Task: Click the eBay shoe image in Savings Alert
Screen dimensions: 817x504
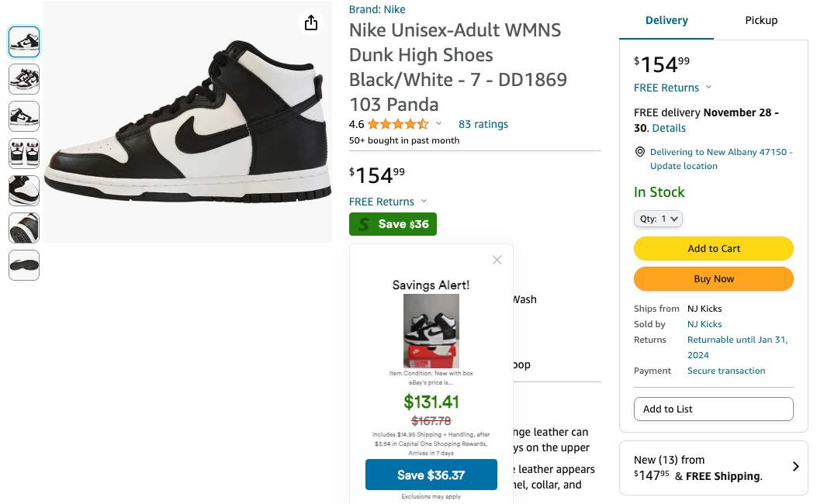Action: tap(431, 330)
